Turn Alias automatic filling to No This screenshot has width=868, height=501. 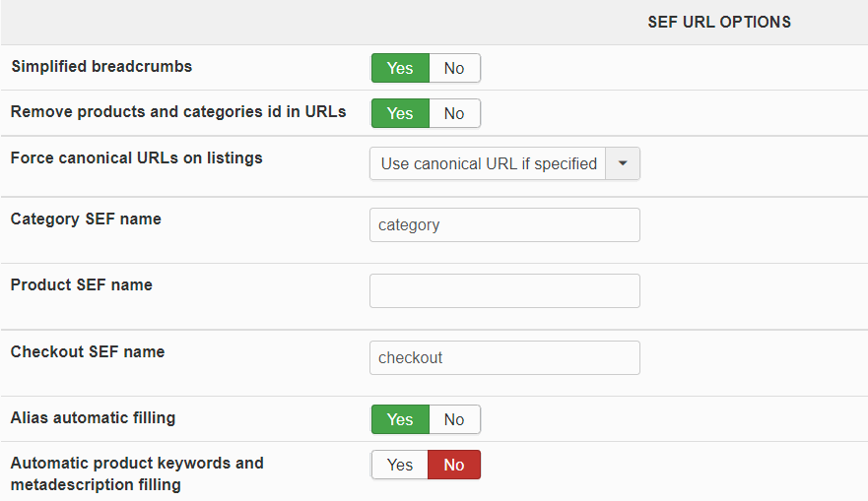454,419
